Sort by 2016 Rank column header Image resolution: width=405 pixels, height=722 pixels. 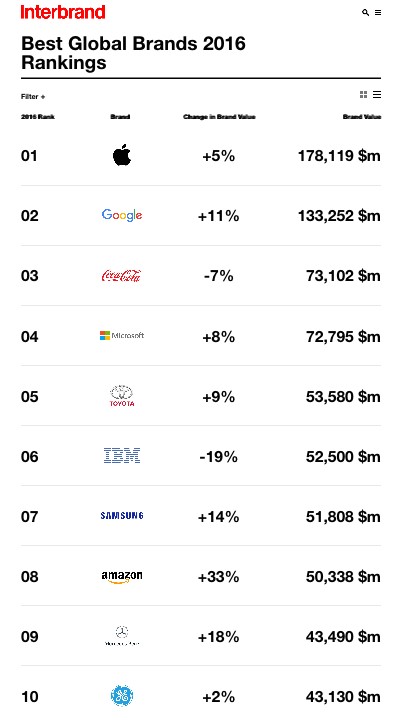[x=38, y=117]
